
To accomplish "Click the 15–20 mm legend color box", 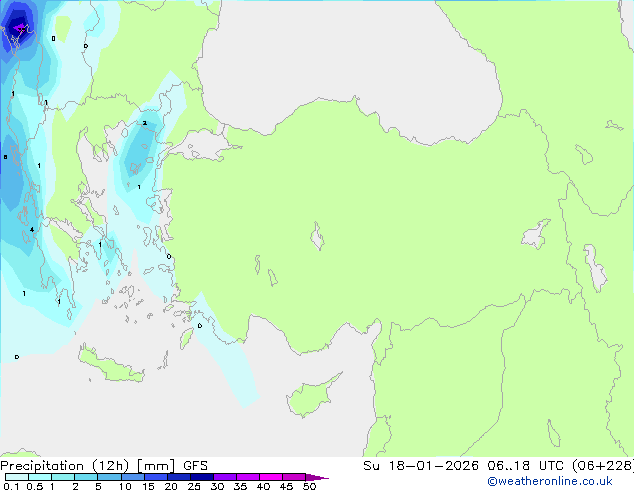I will tap(156, 477).
